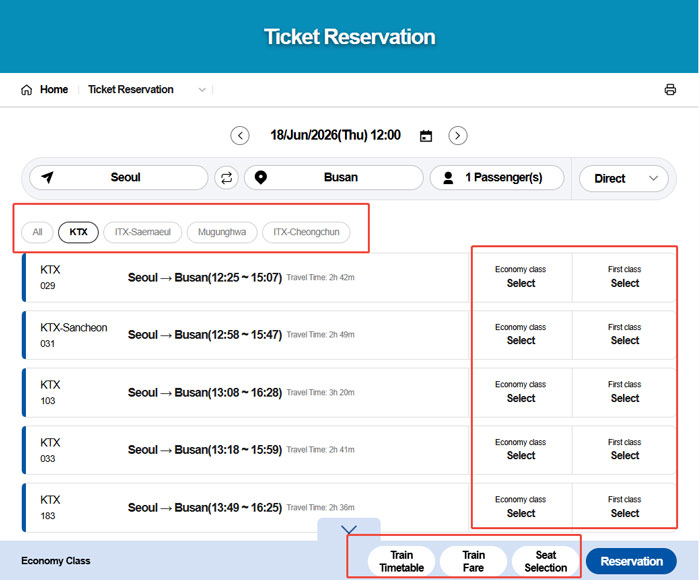Click the Seoul → Busan(12:58 ~ 15:47) row

tap(246, 334)
